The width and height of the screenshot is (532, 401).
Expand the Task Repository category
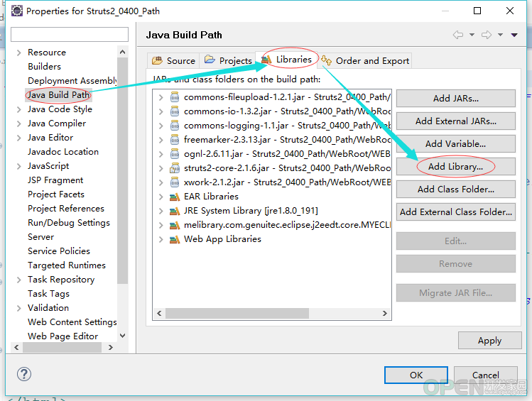pos(19,280)
